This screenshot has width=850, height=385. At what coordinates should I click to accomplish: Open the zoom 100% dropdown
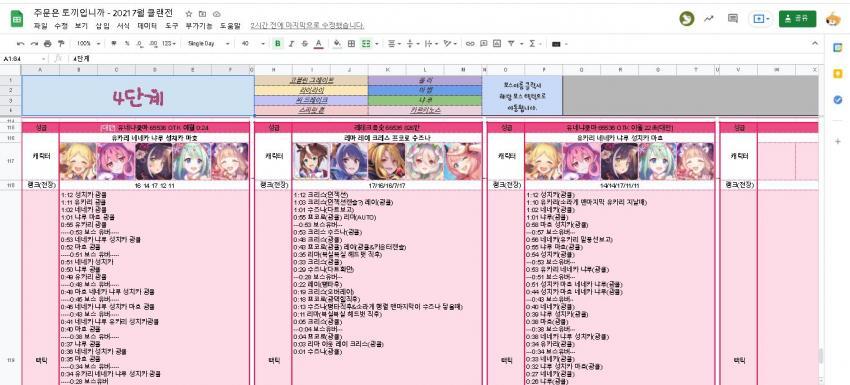tap(86, 43)
